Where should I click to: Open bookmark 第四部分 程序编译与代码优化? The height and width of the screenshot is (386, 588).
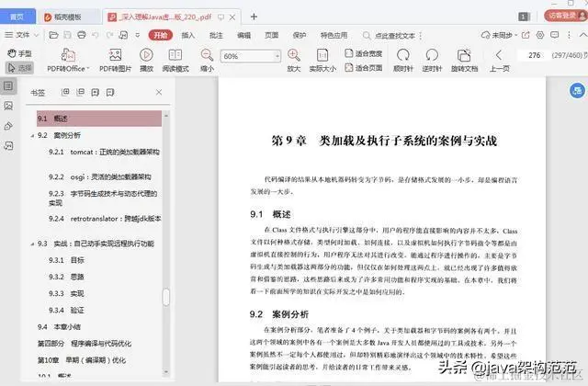pos(85,344)
